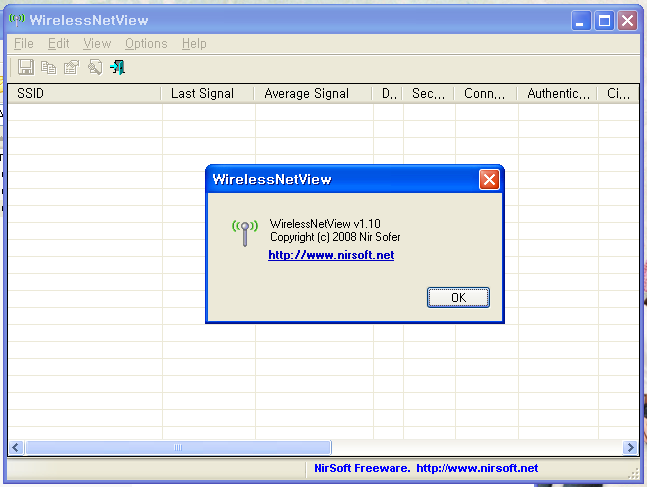
Task: Open the View menu
Action: (x=97, y=43)
